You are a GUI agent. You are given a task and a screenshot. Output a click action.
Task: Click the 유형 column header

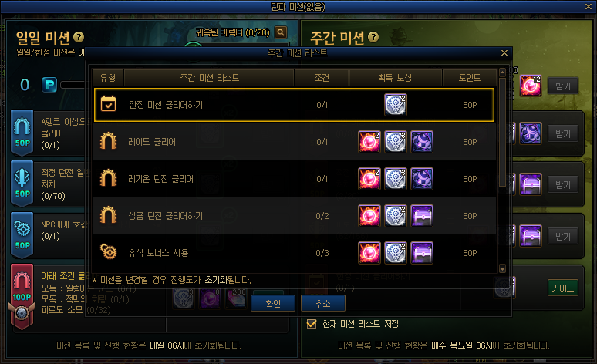click(x=108, y=78)
